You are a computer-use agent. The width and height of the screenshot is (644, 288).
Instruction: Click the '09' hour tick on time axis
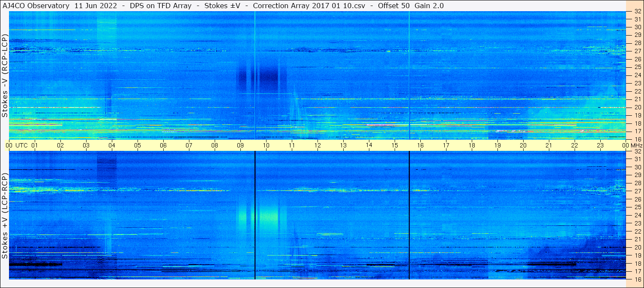tap(240, 145)
